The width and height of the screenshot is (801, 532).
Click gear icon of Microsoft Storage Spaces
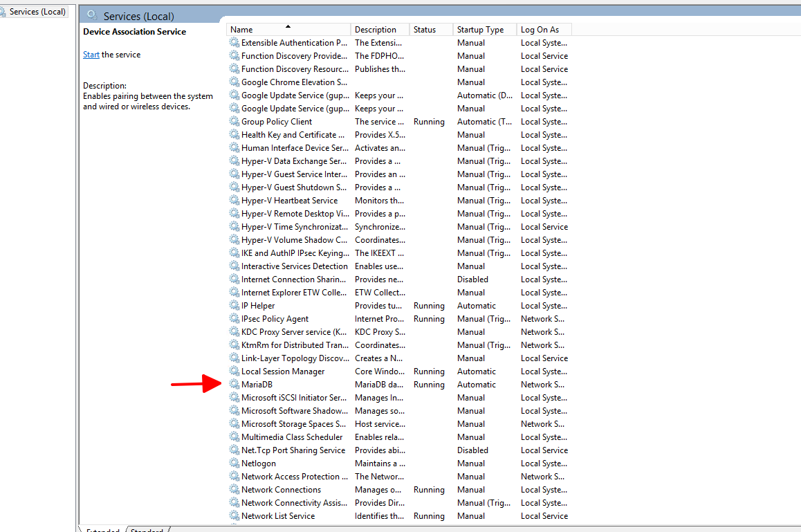point(234,423)
